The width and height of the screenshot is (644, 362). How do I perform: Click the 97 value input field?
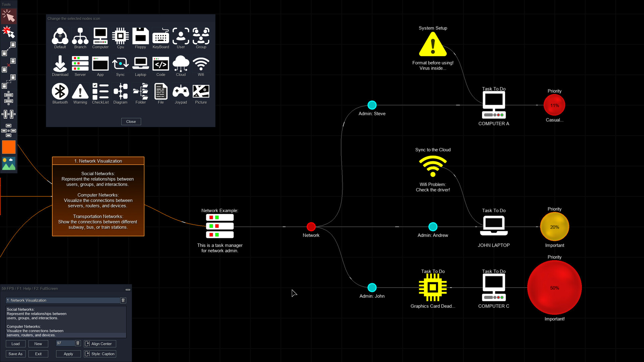click(x=66, y=343)
